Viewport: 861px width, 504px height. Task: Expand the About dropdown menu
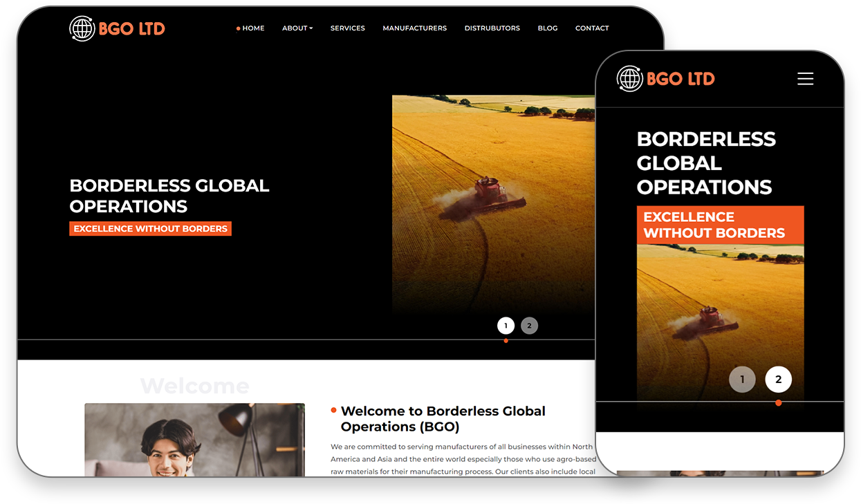pyautogui.click(x=297, y=28)
